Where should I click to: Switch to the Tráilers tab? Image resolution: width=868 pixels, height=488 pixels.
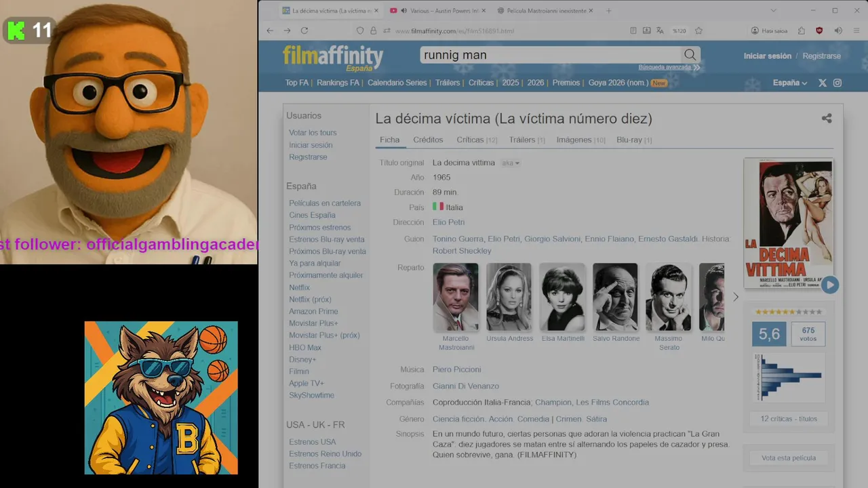527,140
